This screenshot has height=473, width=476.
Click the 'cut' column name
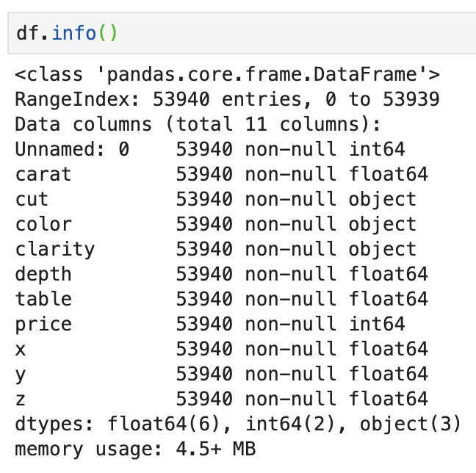pos(32,199)
